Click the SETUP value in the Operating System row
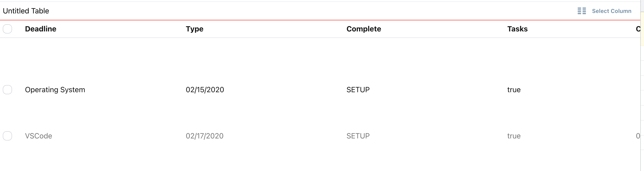The image size is (644, 171). coord(358,89)
